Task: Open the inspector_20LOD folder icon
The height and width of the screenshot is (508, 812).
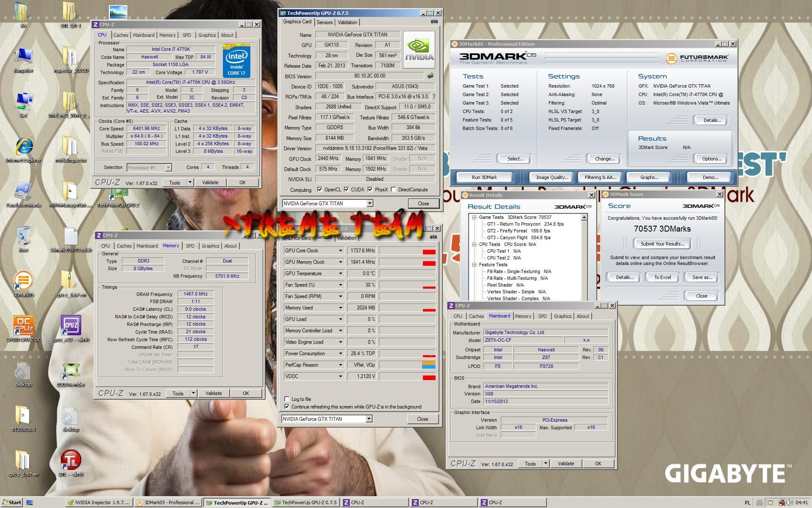Action: pyautogui.click(x=71, y=59)
